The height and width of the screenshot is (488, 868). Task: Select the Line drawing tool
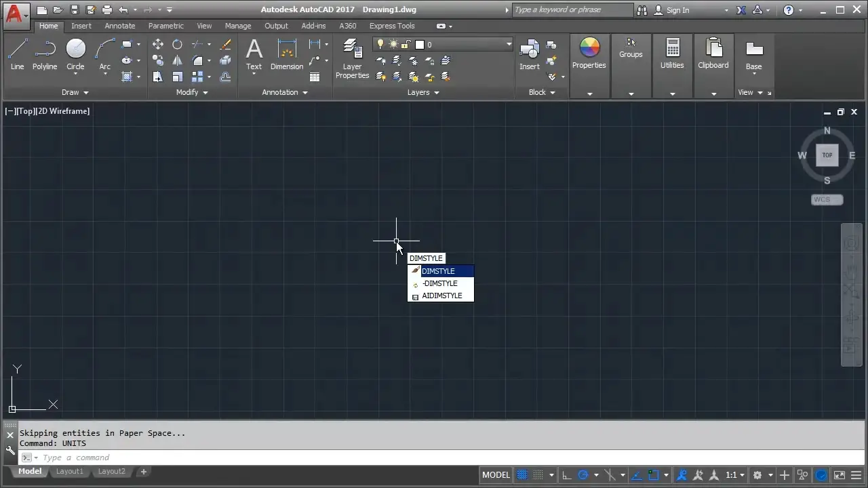[17, 54]
